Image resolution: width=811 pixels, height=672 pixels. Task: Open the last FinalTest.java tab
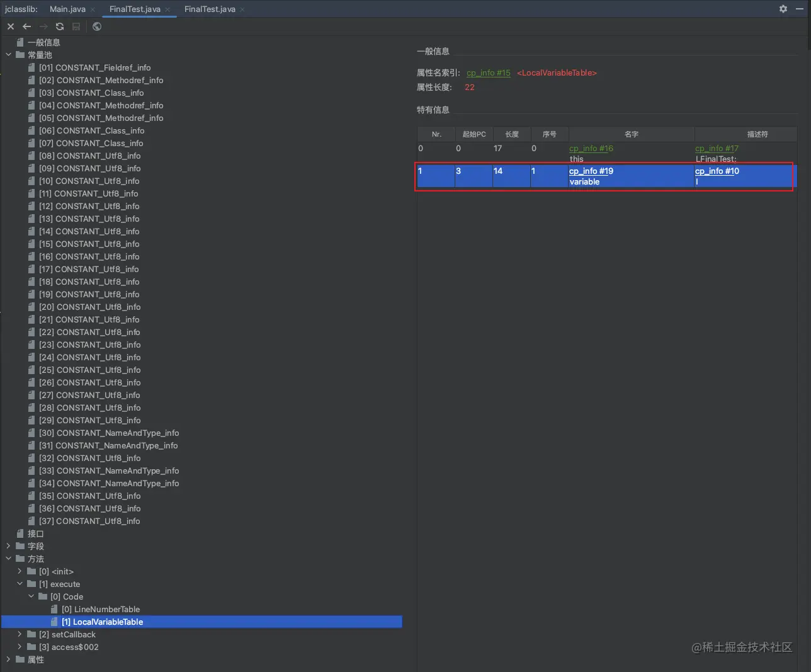pos(210,9)
